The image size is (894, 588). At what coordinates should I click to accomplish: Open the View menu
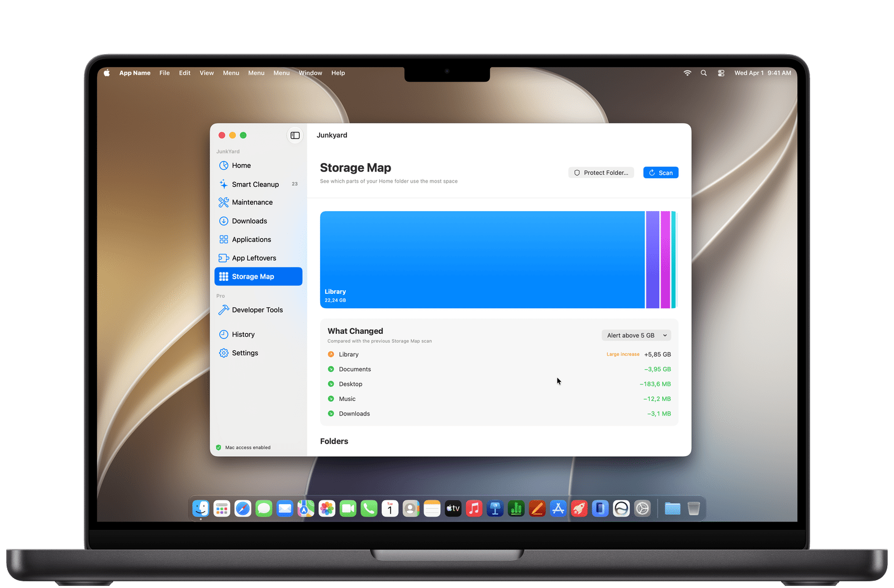(207, 73)
